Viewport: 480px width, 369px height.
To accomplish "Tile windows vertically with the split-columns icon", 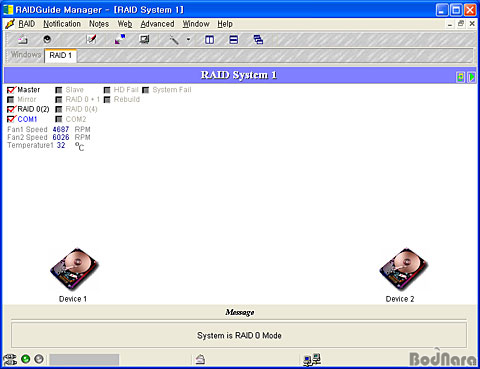I will point(209,40).
